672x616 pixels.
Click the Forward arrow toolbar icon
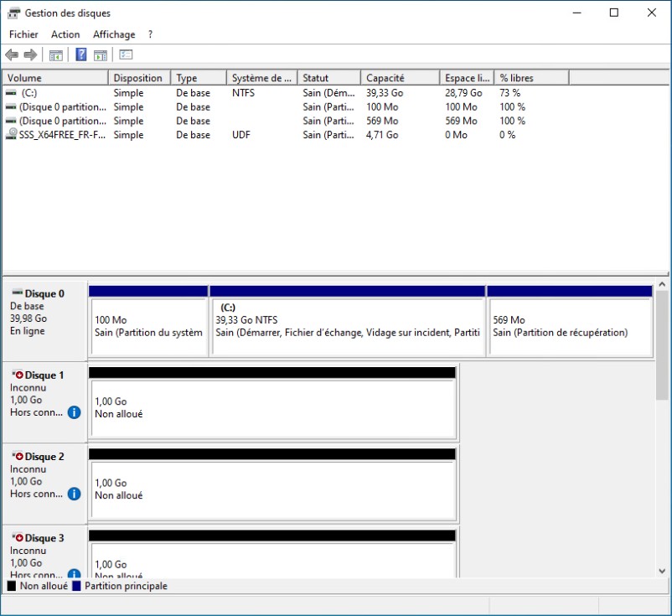(x=30, y=54)
